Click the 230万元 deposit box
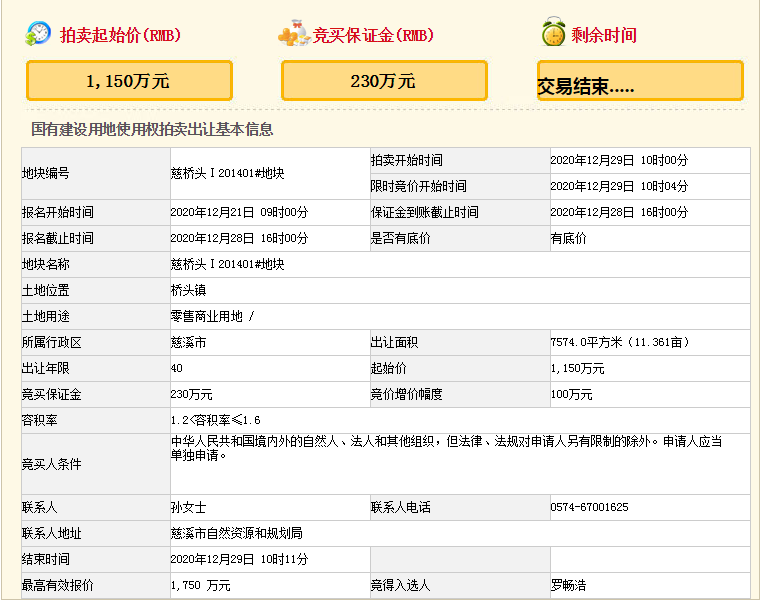763x602 pixels. [383, 81]
